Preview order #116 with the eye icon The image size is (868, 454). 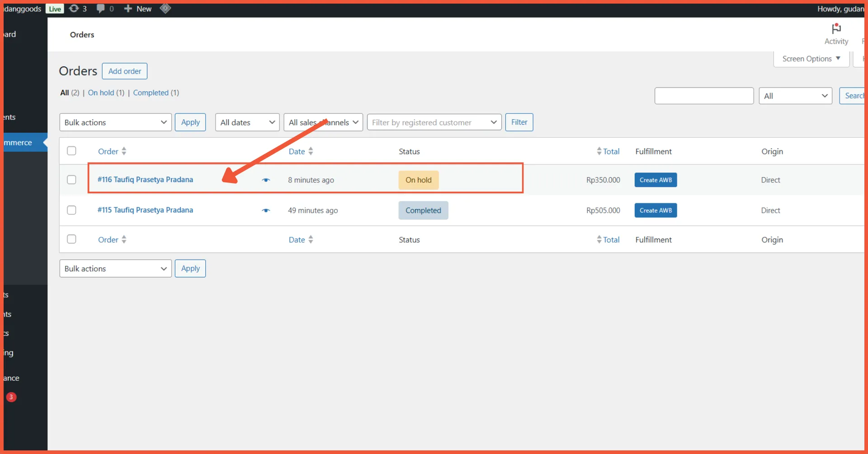click(x=266, y=180)
